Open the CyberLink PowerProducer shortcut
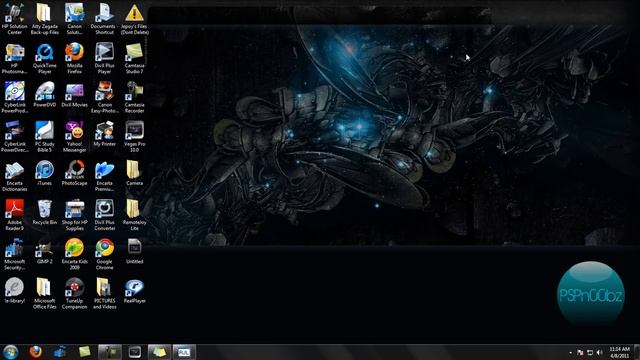Image resolution: width=640 pixels, height=360 pixels. tap(14, 98)
